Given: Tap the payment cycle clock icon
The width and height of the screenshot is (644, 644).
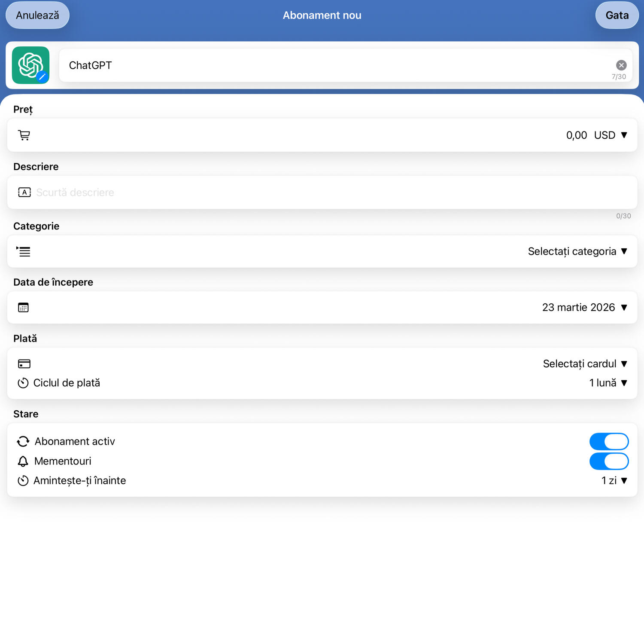Looking at the screenshot, I should pos(23,383).
